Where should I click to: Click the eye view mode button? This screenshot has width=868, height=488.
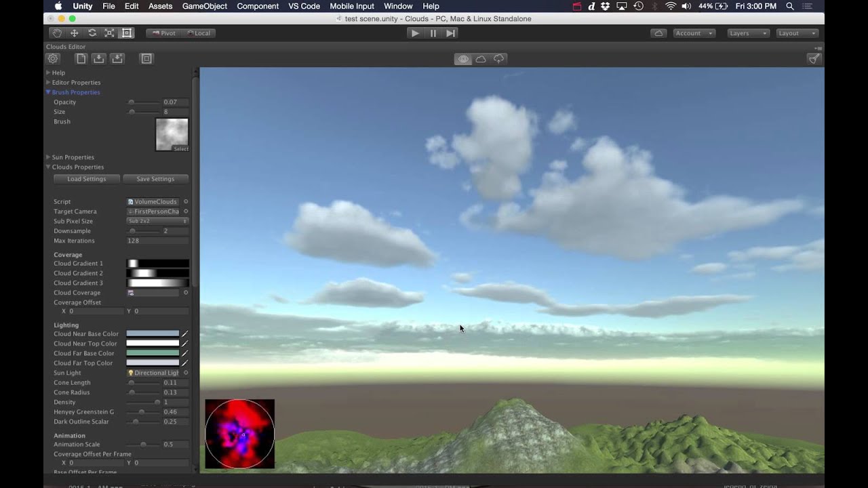tap(463, 59)
